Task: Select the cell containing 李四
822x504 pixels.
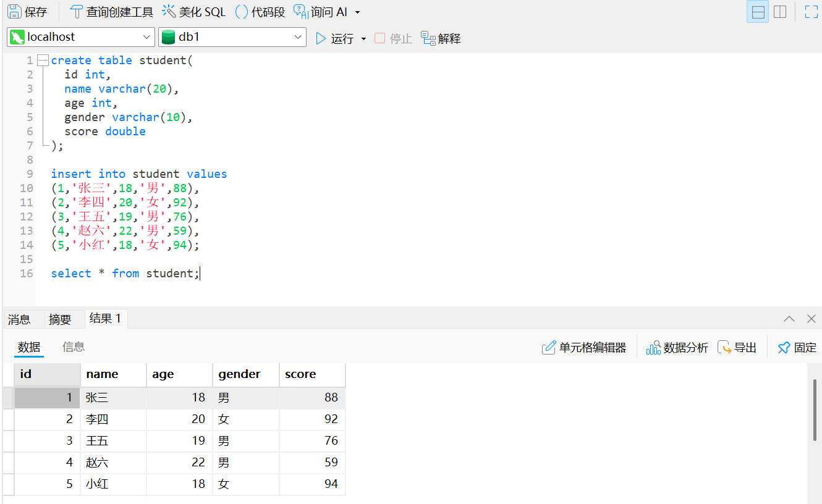Action: pyautogui.click(x=114, y=419)
